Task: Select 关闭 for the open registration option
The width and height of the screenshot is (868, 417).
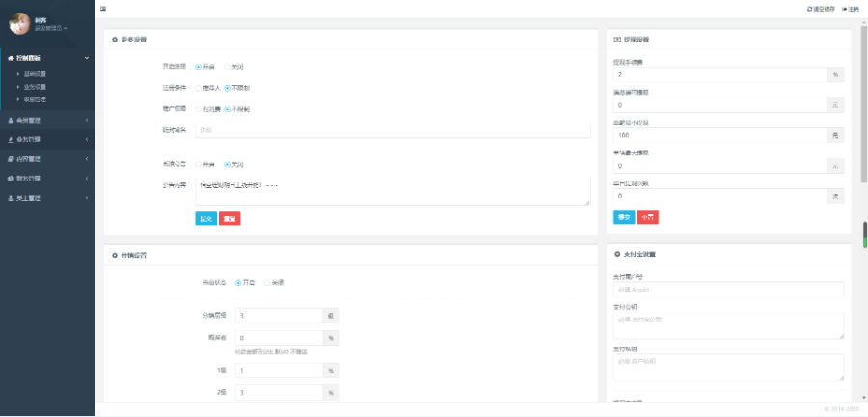Action: coord(227,67)
